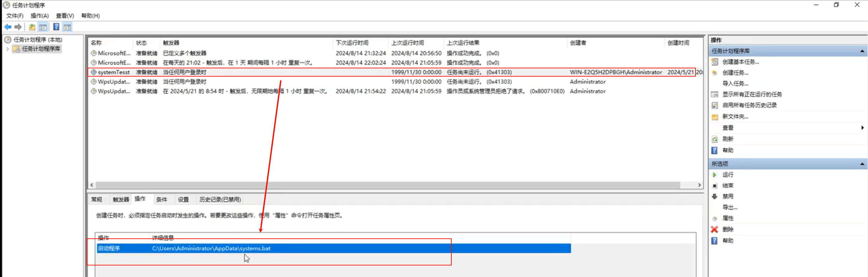Click the red 删除 X icon

pyautogui.click(x=715, y=229)
